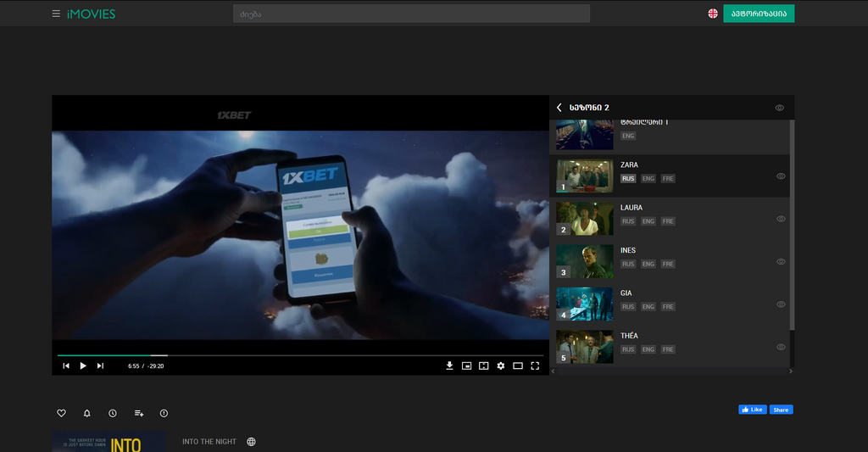868x452 pixels.
Task: Add to watch later clock icon
Action: click(113, 413)
